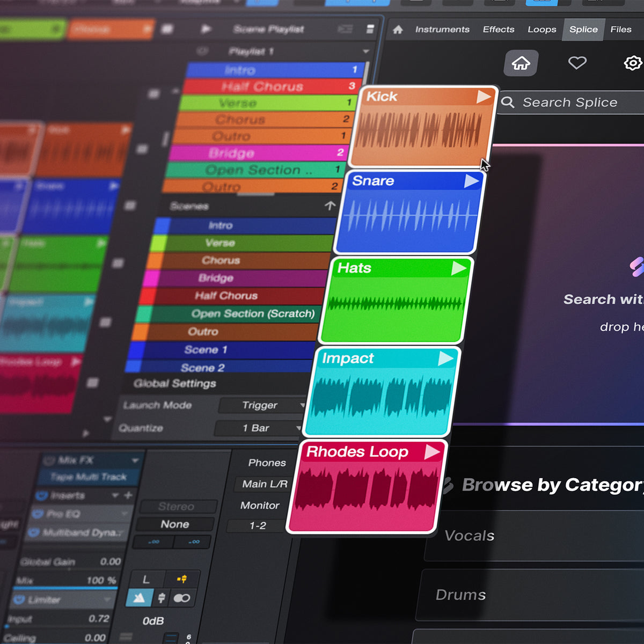The height and width of the screenshot is (644, 644).
Task: Play the Rhodes Loop clip arrow
Action: point(432,452)
